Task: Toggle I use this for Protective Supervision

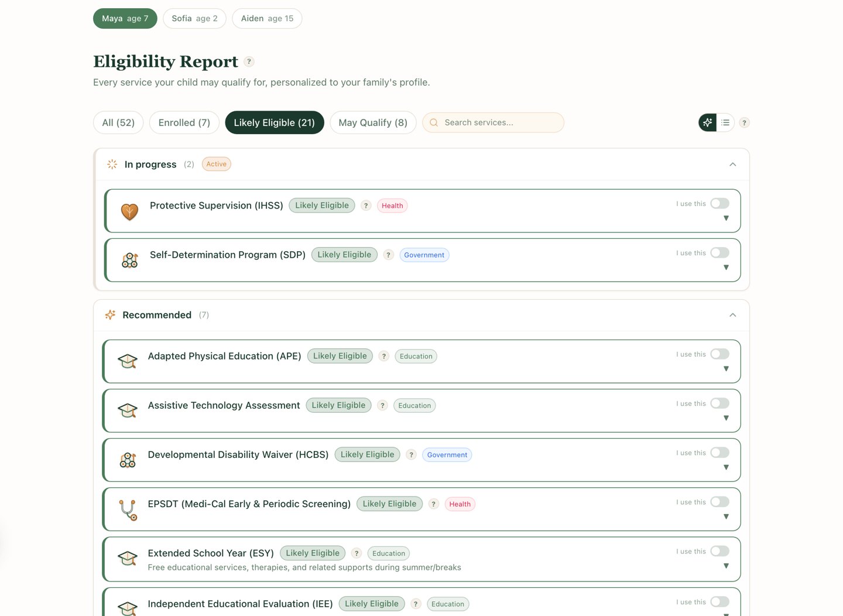Action: (x=720, y=204)
